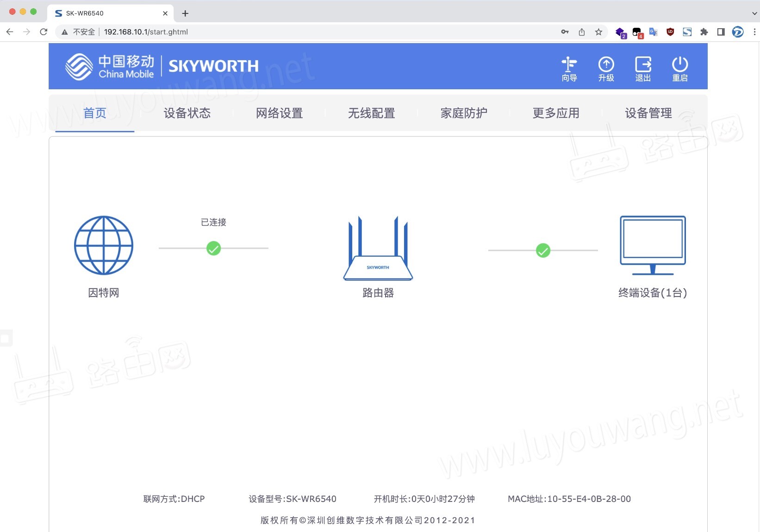Click the password key icon in address bar

(x=565, y=32)
